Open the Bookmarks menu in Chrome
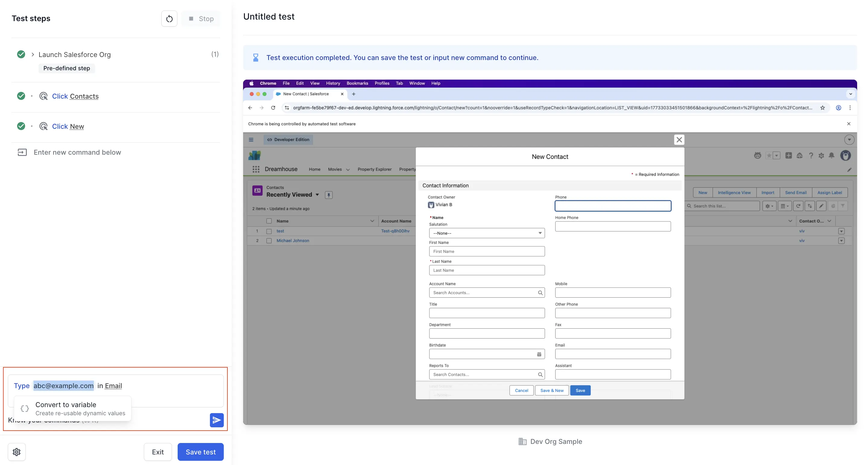The image size is (868, 465). 357,83
